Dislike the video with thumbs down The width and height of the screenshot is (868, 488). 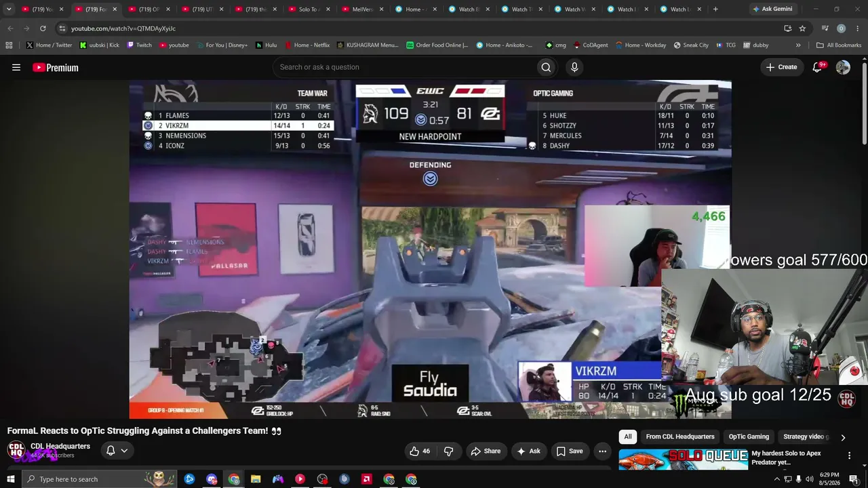click(448, 451)
